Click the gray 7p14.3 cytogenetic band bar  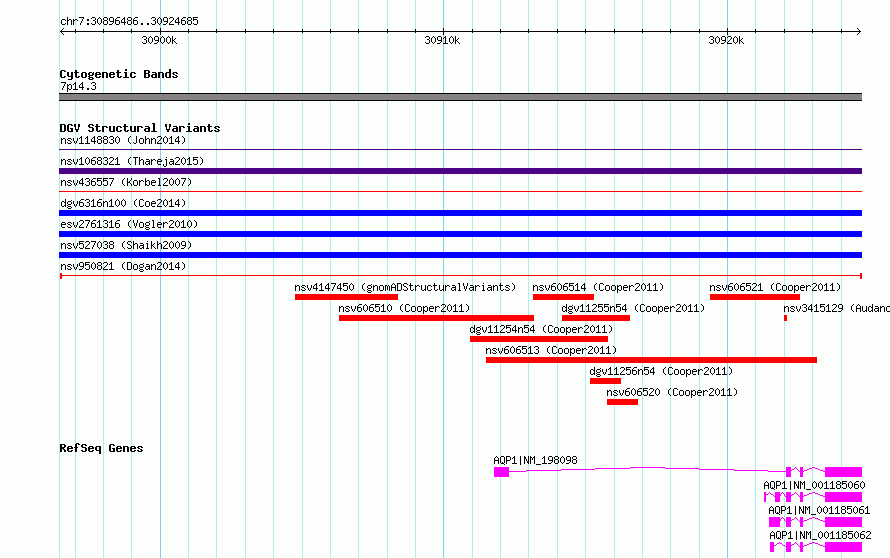click(x=460, y=97)
